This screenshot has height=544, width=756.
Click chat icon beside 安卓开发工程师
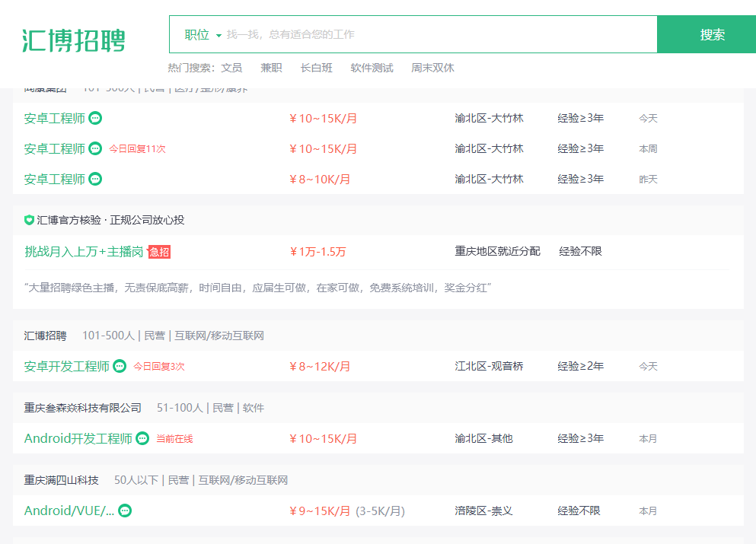(120, 366)
